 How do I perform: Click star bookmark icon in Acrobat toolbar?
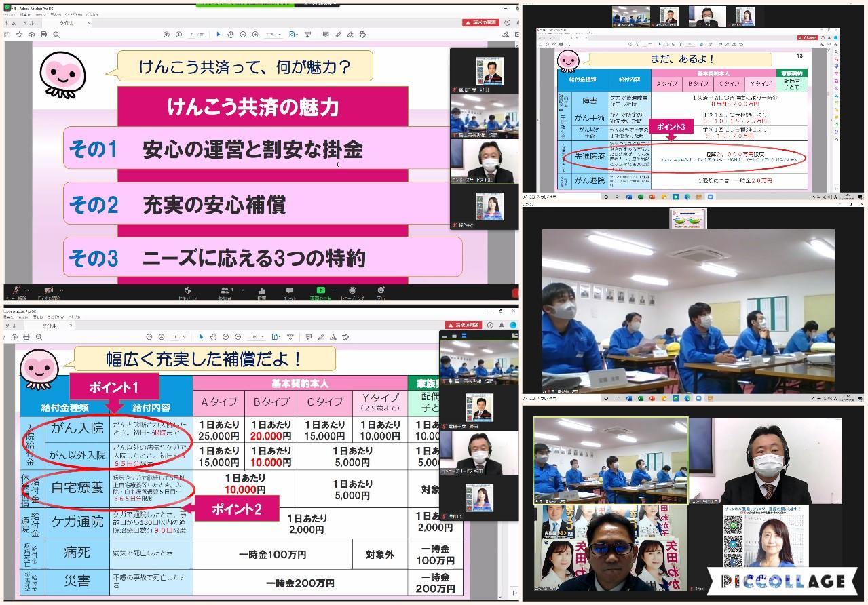tap(18, 35)
